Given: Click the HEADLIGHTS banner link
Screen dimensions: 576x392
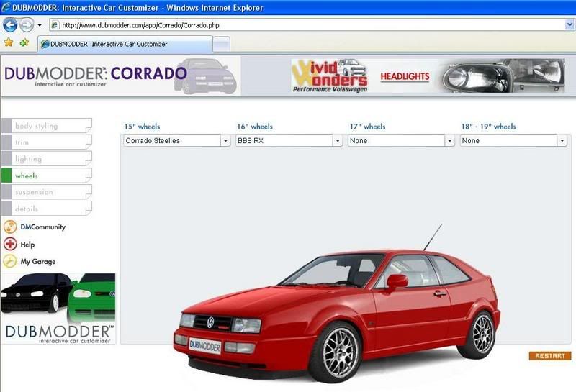Looking at the screenshot, I should click(x=405, y=76).
